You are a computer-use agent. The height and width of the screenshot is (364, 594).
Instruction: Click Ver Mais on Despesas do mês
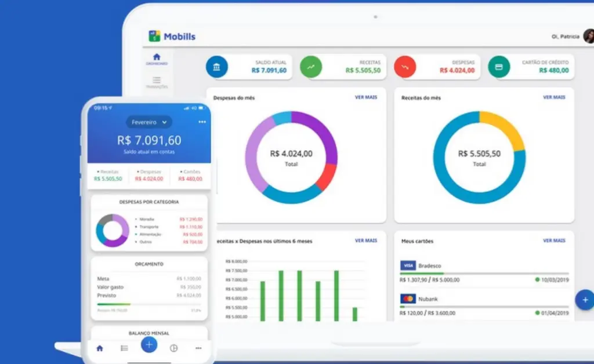coord(366,97)
